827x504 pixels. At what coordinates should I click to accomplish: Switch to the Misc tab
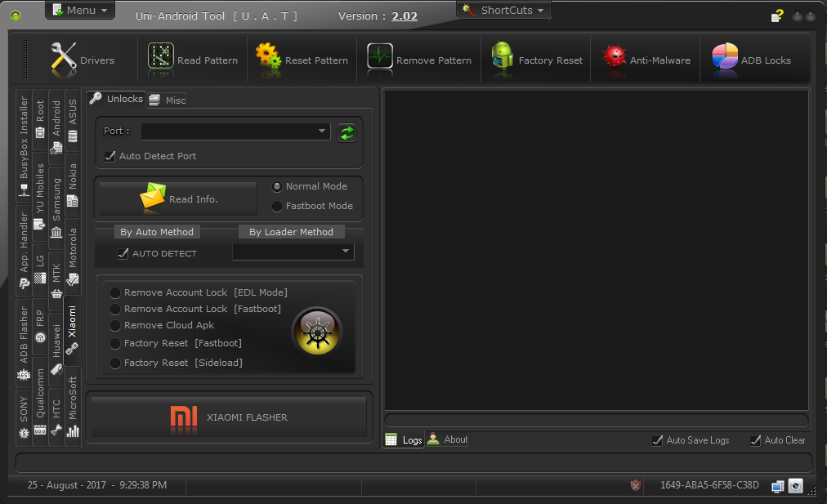[x=168, y=100]
